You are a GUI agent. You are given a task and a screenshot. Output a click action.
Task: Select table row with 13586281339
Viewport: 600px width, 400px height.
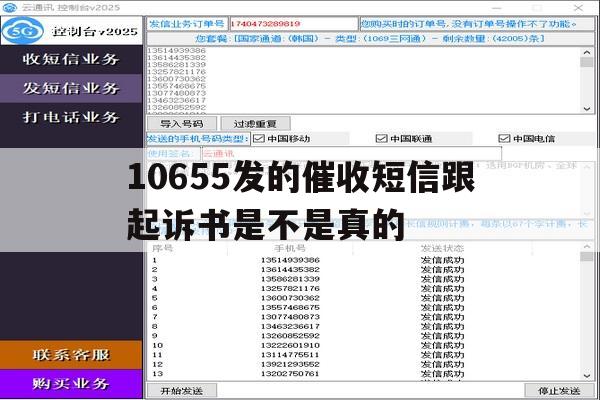(364, 279)
